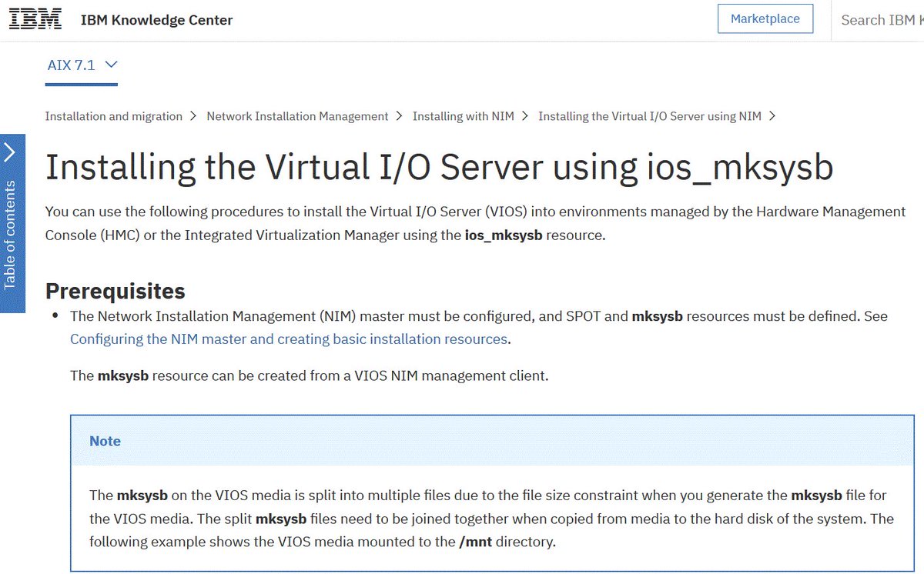Click the IBM logo
The height and width of the screenshot is (574, 924).
pos(35,20)
